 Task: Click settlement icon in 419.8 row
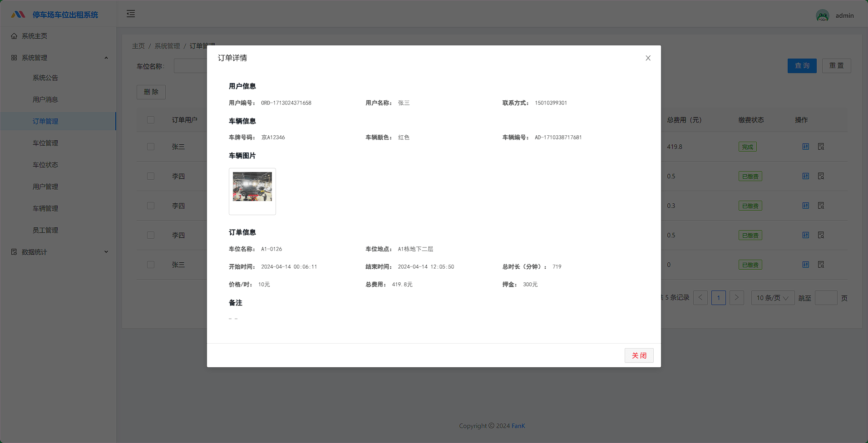tap(806, 147)
